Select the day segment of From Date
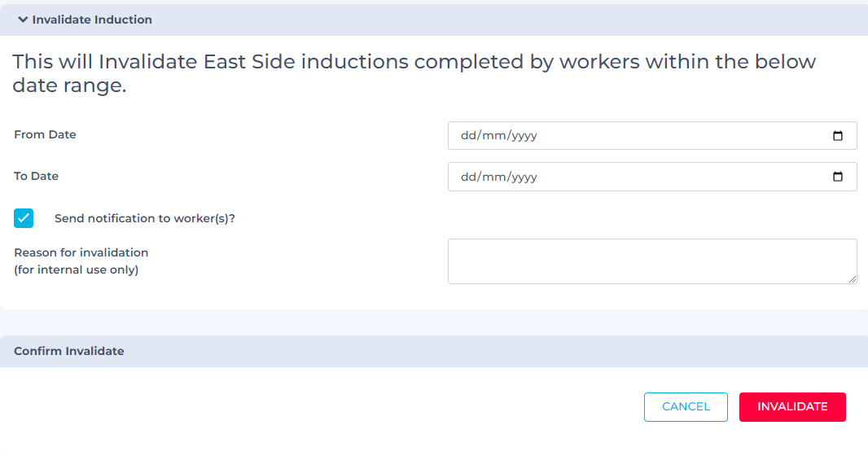Viewport: 868px width, 456px height. pos(468,136)
